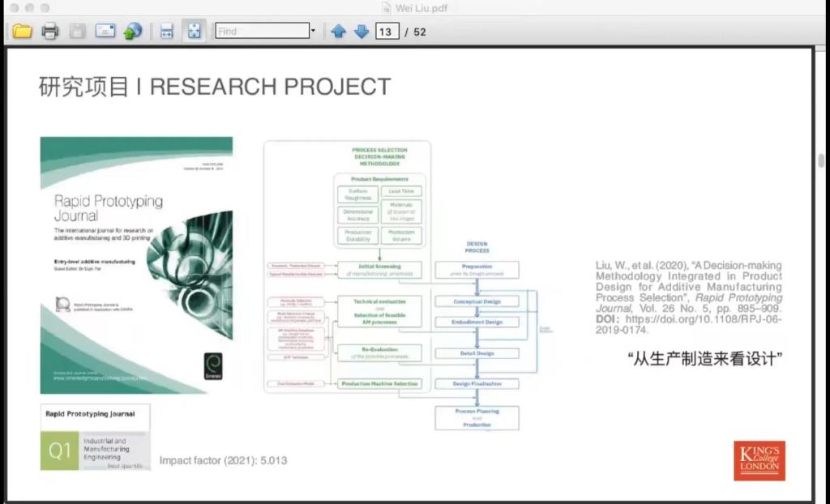This screenshot has height=504, width=830.
Task: Click the Print document icon
Action: coord(49,32)
